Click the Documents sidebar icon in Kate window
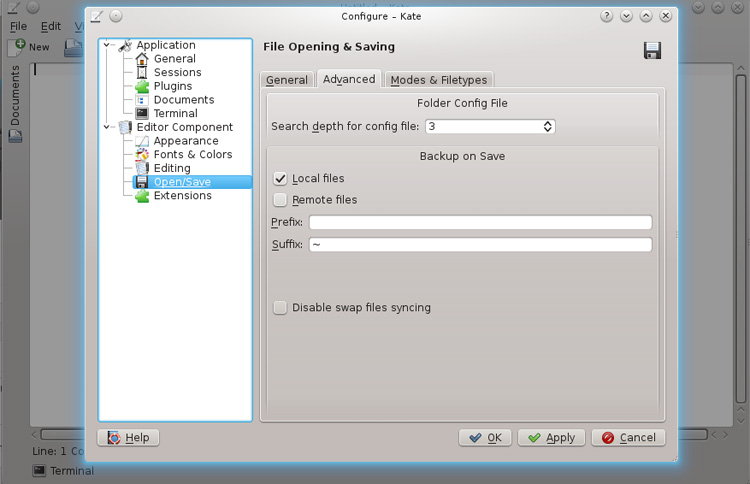The image size is (750, 484). tap(15, 137)
